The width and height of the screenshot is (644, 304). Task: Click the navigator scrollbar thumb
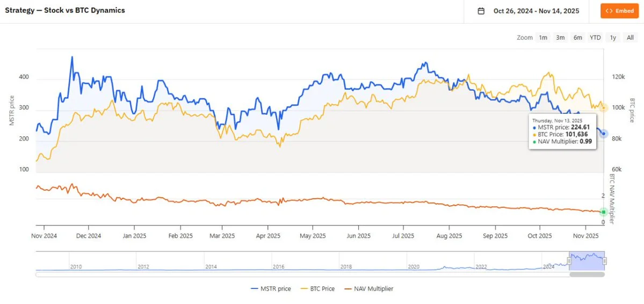tap(587, 274)
